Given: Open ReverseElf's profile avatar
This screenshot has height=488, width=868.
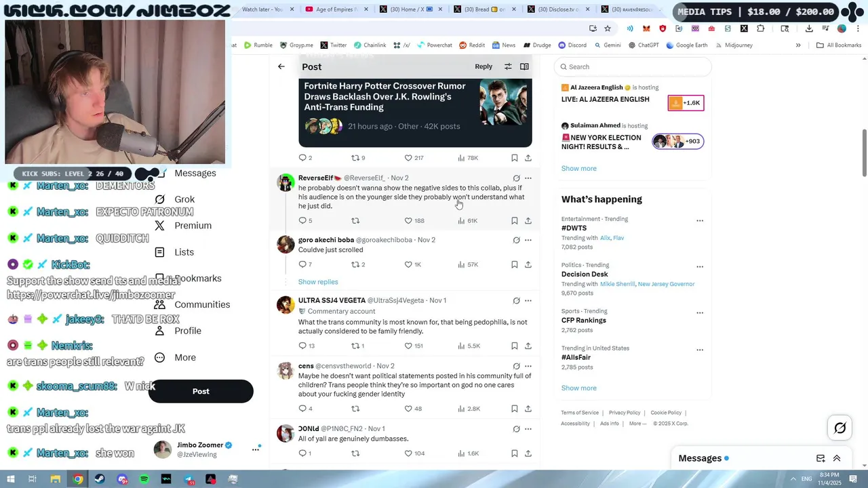Looking at the screenshot, I should click(x=286, y=182).
